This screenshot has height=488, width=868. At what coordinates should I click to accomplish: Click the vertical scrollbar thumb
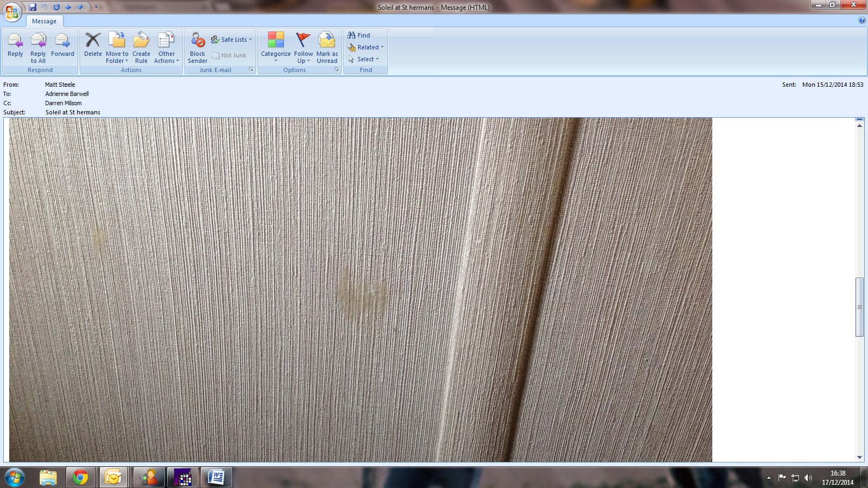tap(859, 307)
